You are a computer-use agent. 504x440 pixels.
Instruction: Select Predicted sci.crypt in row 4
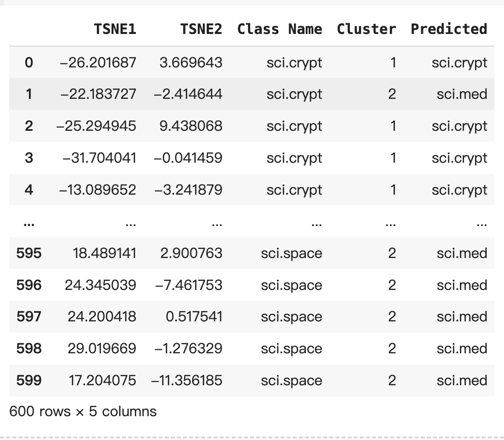(460, 190)
